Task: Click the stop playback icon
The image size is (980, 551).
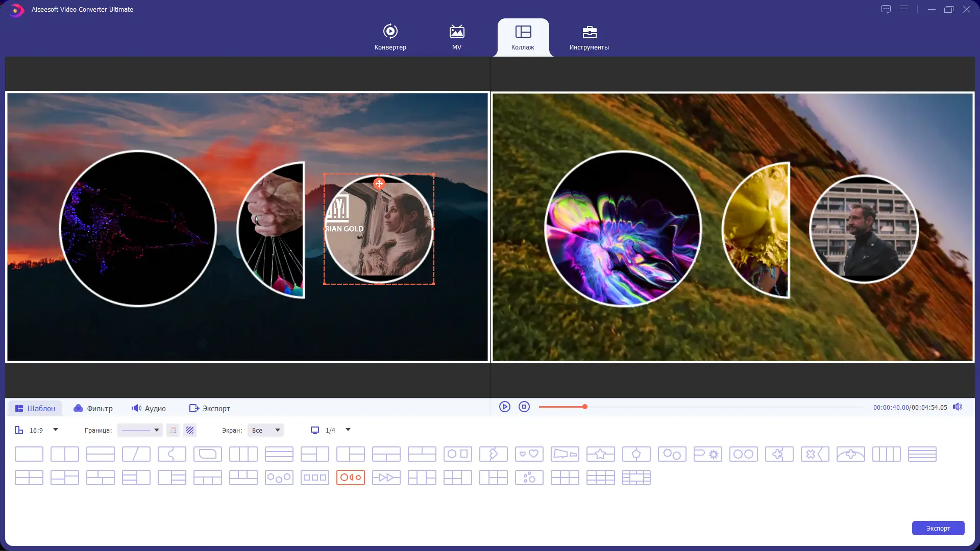Action: [x=524, y=407]
